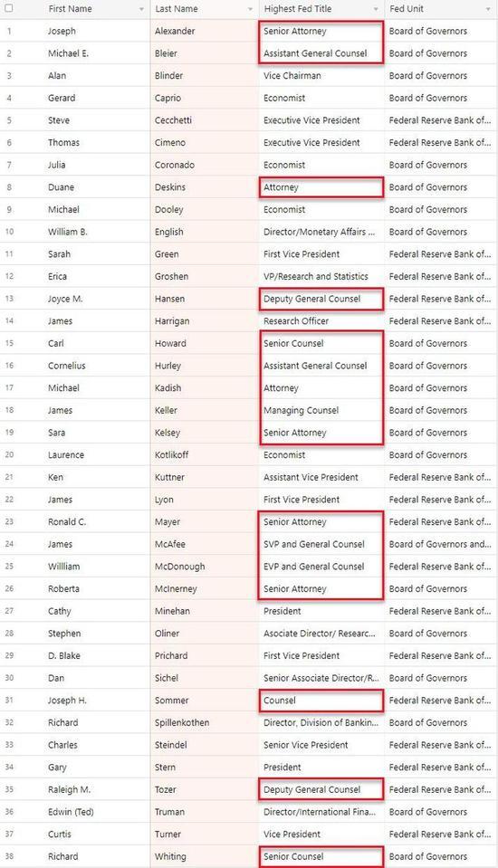Select row number 1

[x=9, y=31]
